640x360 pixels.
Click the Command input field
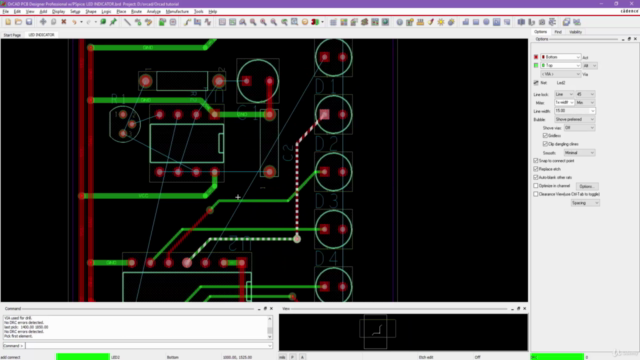click(149, 346)
